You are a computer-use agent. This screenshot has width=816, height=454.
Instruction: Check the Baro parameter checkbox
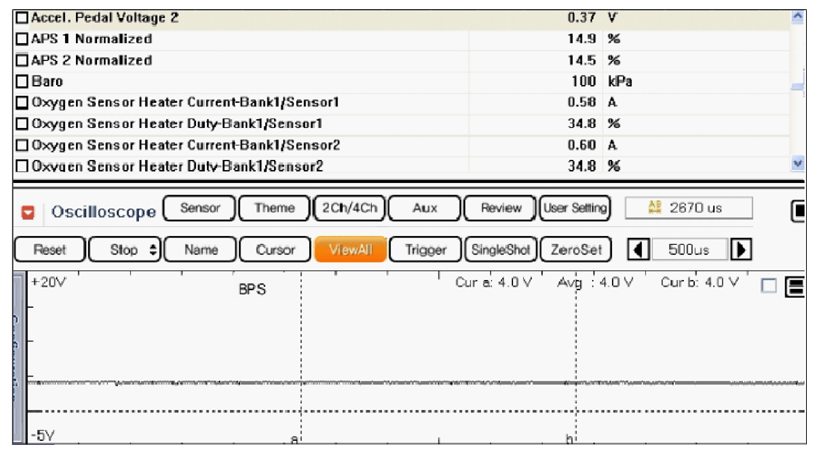[x=22, y=81]
